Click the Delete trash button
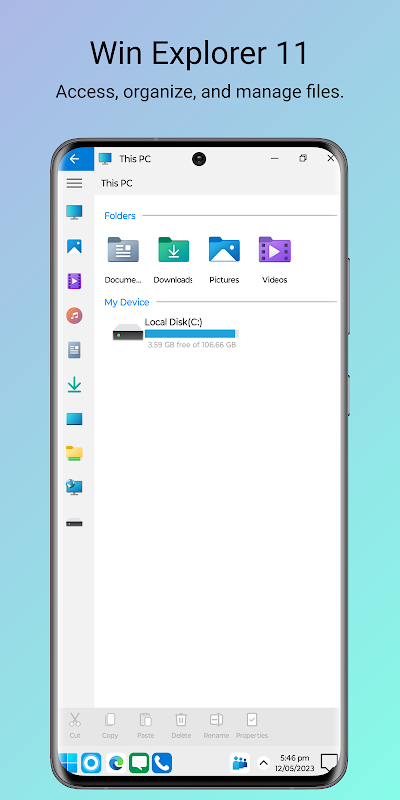This screenshot has height=800, width=400. coord(181,726)
